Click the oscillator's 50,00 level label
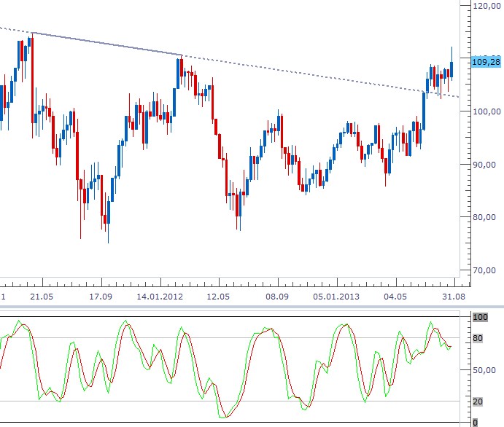 pyautogui.click(x=484, y=370)
